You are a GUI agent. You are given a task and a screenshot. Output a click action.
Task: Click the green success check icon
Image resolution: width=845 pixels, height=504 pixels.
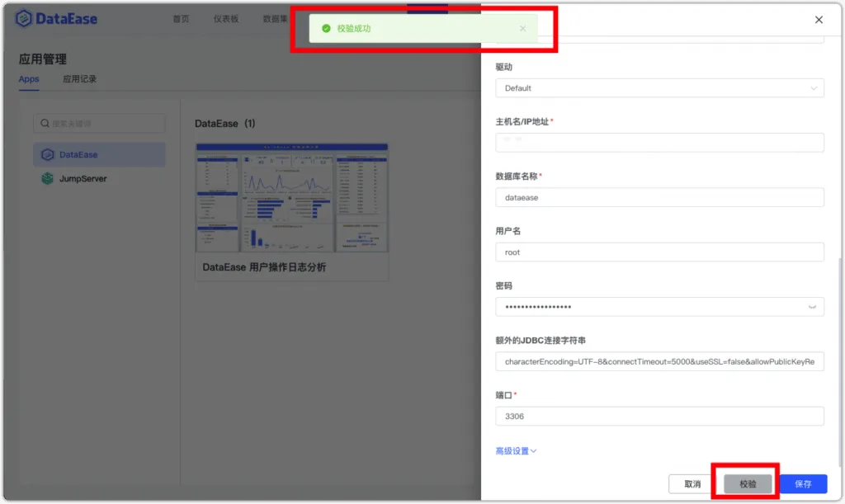click(x=326, y=29)
